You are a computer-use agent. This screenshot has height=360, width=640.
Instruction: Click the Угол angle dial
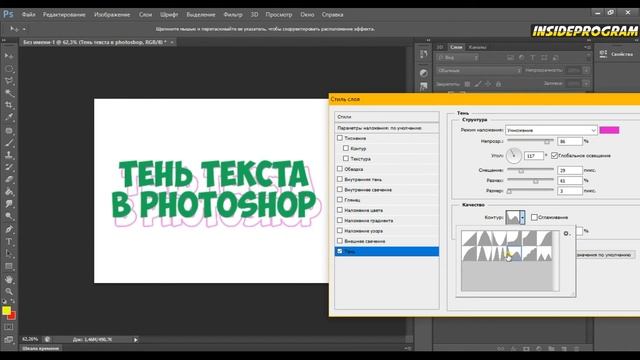click(514, 156)
